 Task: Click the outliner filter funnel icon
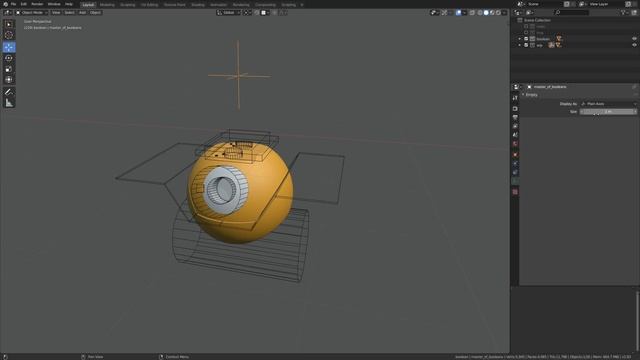pyautogui.click(x=623, y=13)
